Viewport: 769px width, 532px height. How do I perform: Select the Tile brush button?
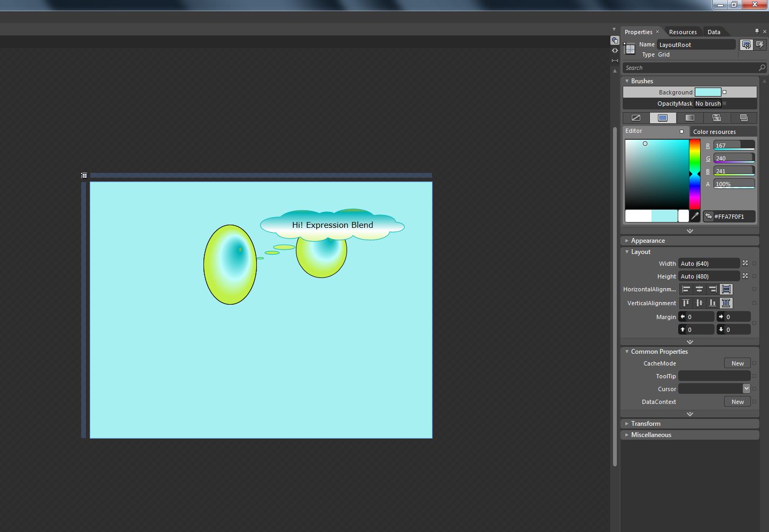tap(717, 118)
